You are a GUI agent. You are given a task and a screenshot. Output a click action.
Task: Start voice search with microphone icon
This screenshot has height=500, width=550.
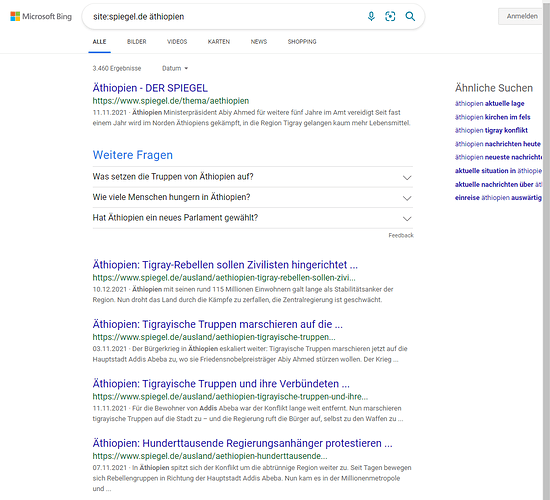[371, 16]
